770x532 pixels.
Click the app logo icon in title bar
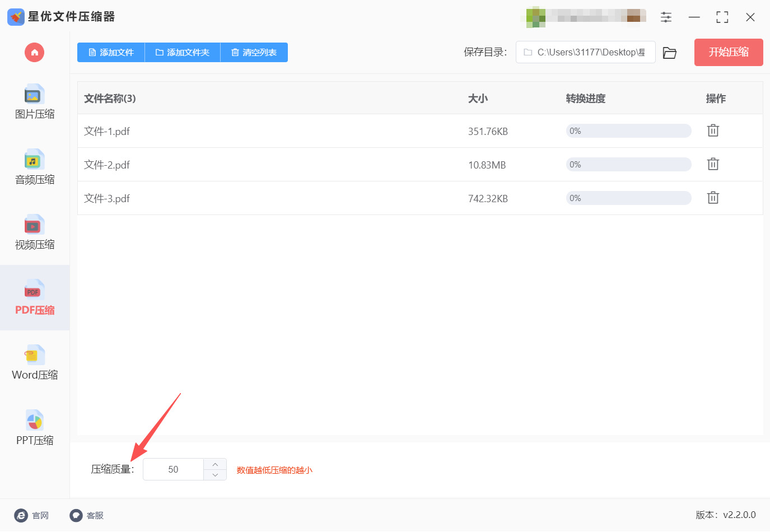point(16,17)
